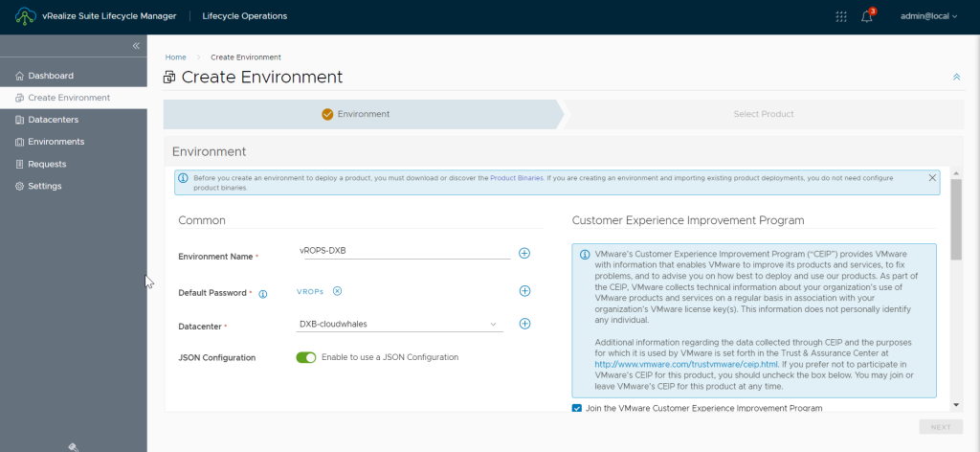The width and height of the screenshot is (980, 452).
Task: Collapse page header with double-up chevron
Action: point(956,77)
